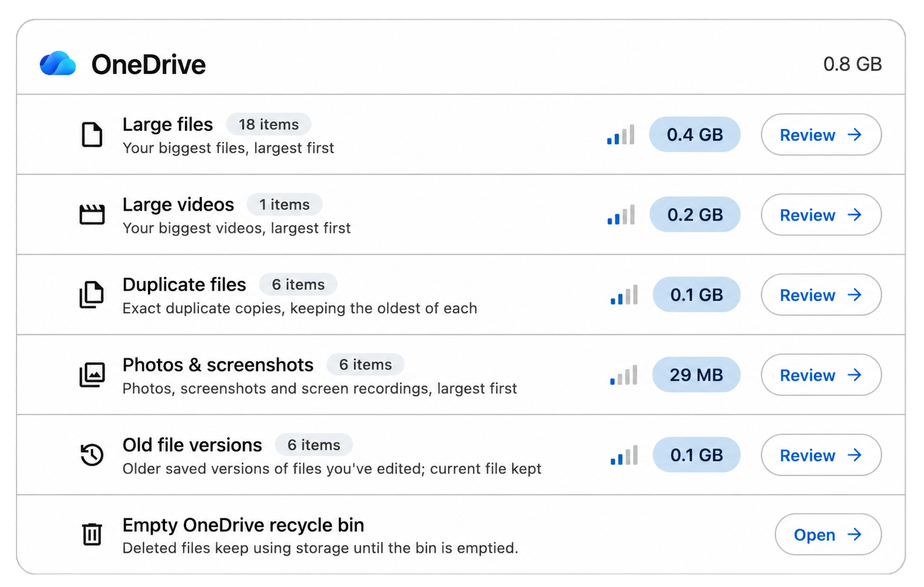Review Old file versions
The height and width of the screenshot is (587, 924).
[821, 455]
